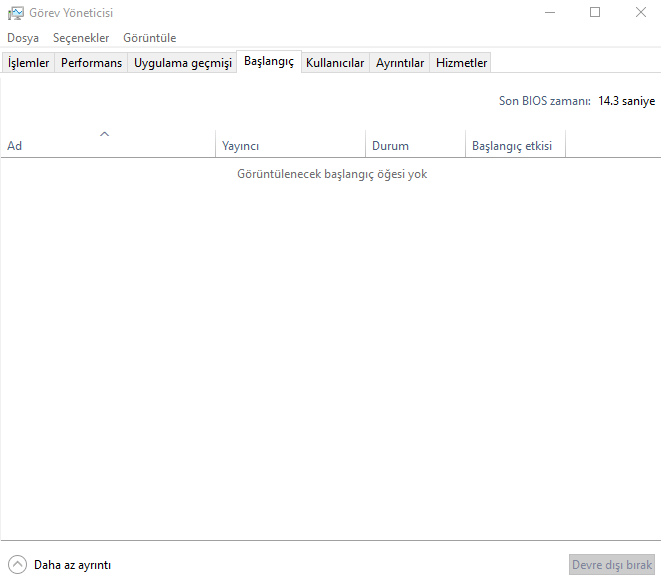
Task: Sort by the Ad column header
Action: (108, 144)
